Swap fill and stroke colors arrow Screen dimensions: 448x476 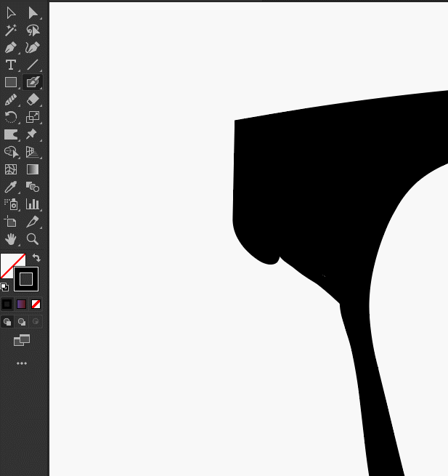(36, 258)
